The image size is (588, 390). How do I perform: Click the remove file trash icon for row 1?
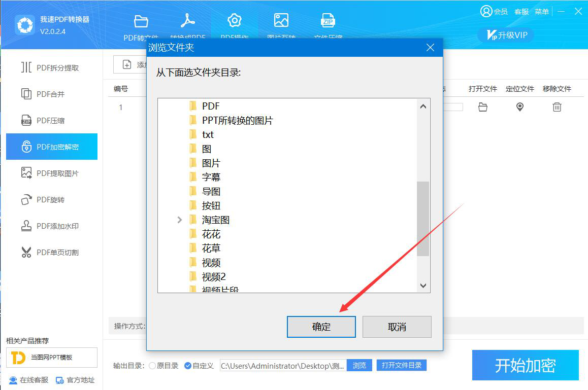[557, 107]
